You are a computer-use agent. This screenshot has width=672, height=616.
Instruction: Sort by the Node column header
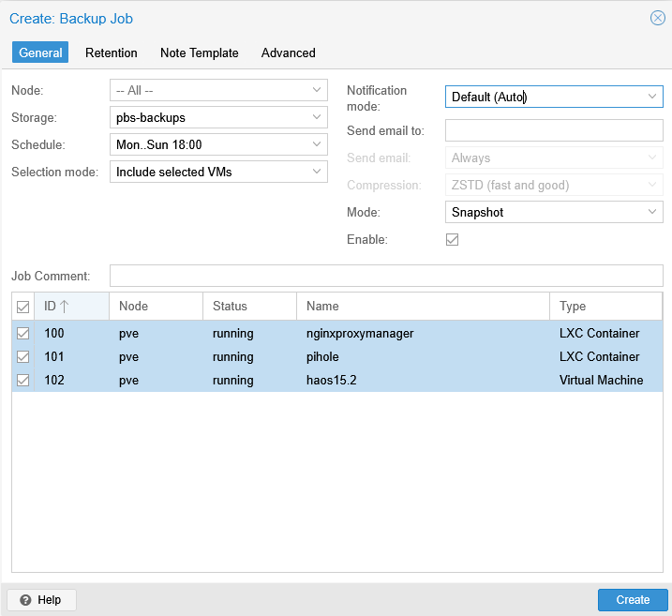(156, 306)
